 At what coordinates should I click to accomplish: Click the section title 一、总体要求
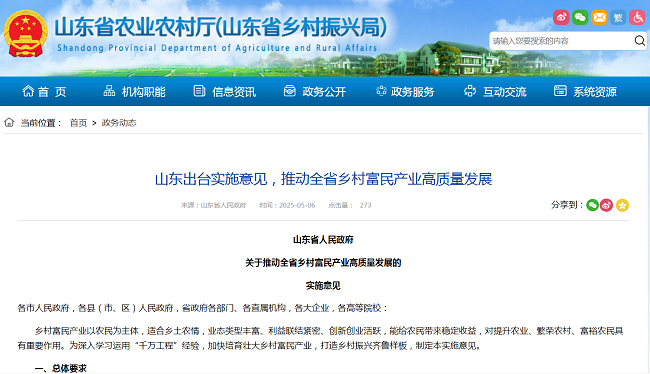(61, 368)
